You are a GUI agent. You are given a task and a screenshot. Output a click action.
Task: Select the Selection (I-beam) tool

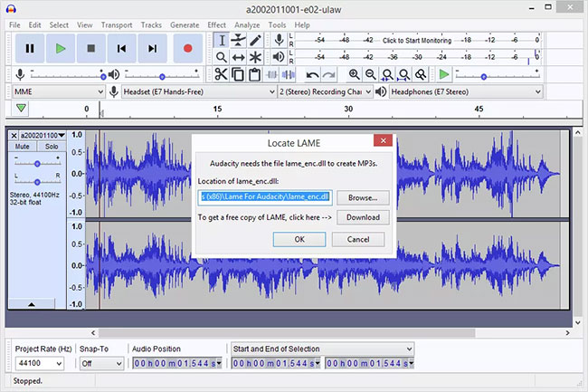pos(222,40)
